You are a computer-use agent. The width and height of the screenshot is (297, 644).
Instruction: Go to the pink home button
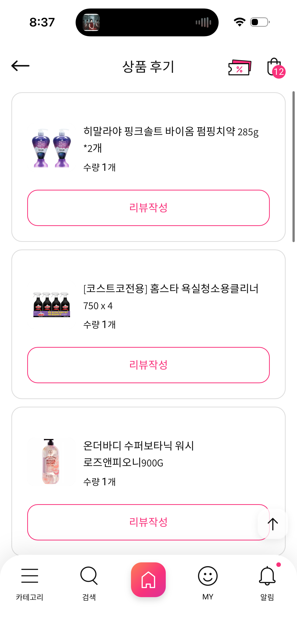148,579
